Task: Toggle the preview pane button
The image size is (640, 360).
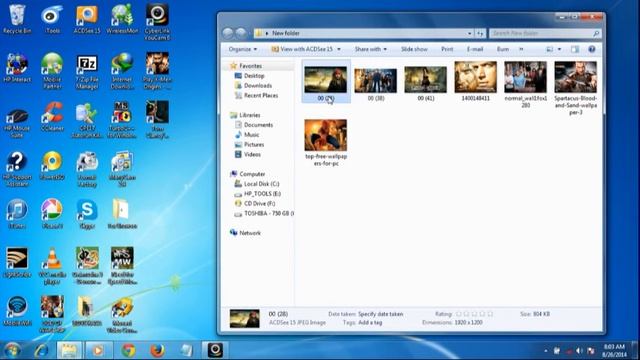Action: tap(575, 49)
